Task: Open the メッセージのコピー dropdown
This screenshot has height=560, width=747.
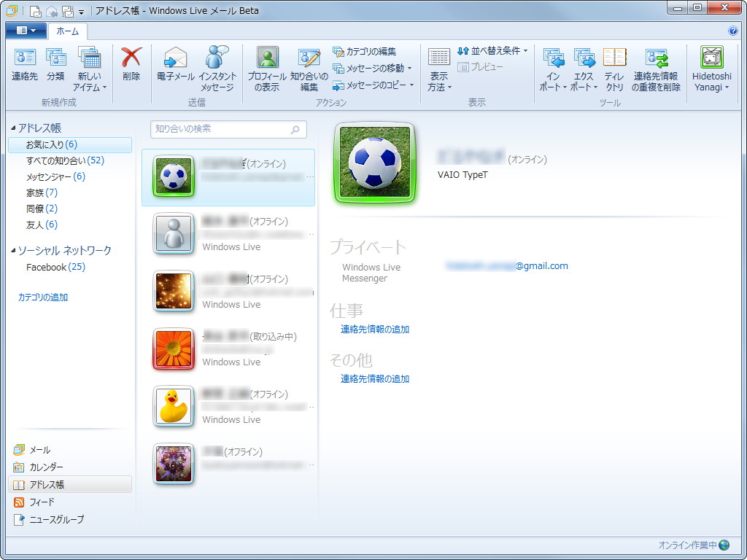Action: (x=373, y=85)
